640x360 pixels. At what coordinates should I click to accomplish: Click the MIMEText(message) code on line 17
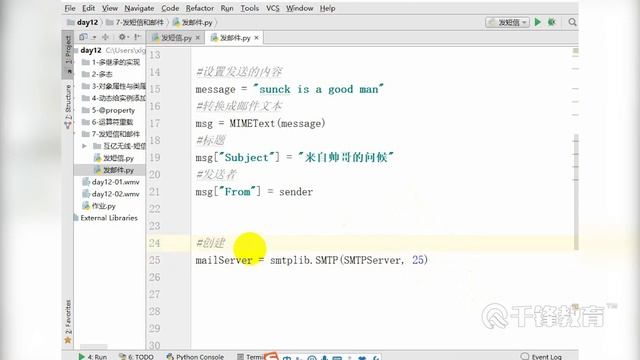(x=277, y=123)
